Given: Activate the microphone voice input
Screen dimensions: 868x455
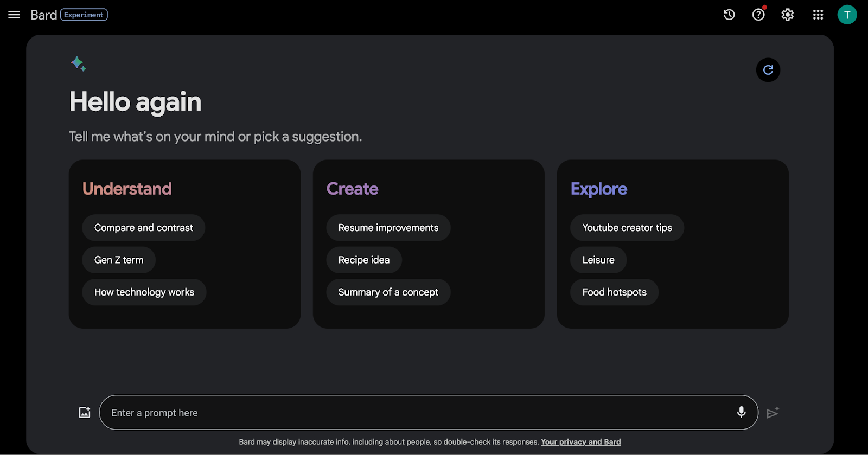Looking at the screenshot, I should 741,412.
